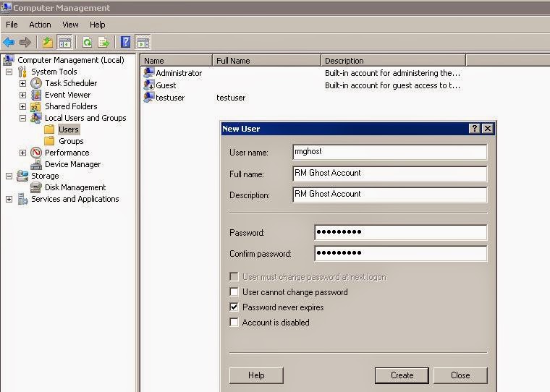550x392 pixels.
Task: Click the Computer Management (Local) root icon
Action: tap(9, 60)
